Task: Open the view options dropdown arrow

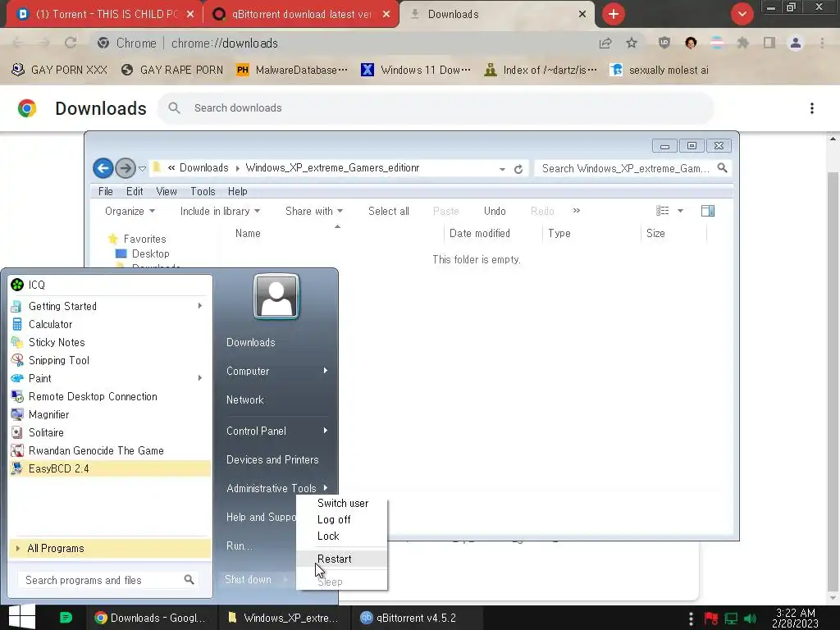Action: point(680,211)
